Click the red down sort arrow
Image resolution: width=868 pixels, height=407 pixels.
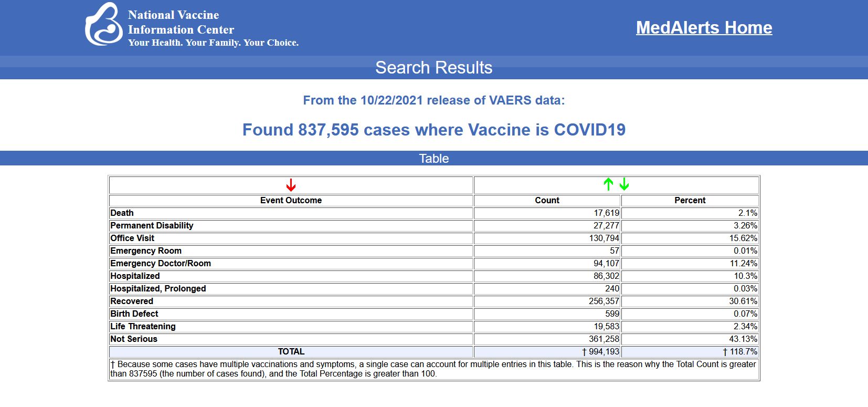(291, 185)
